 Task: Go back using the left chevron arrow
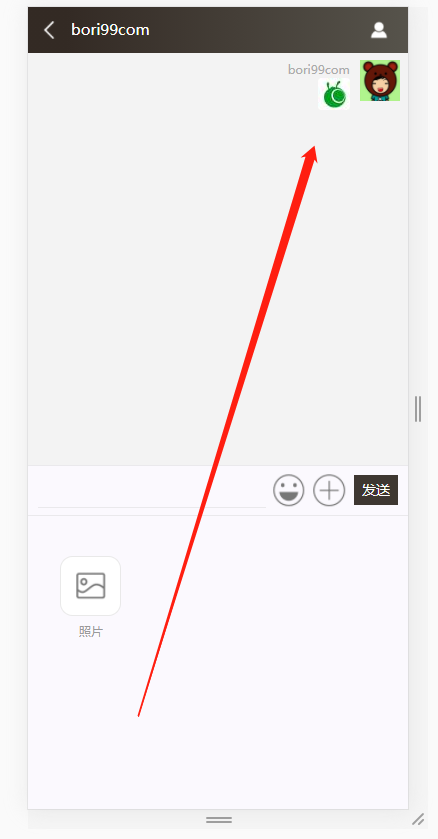pos(49,30)
